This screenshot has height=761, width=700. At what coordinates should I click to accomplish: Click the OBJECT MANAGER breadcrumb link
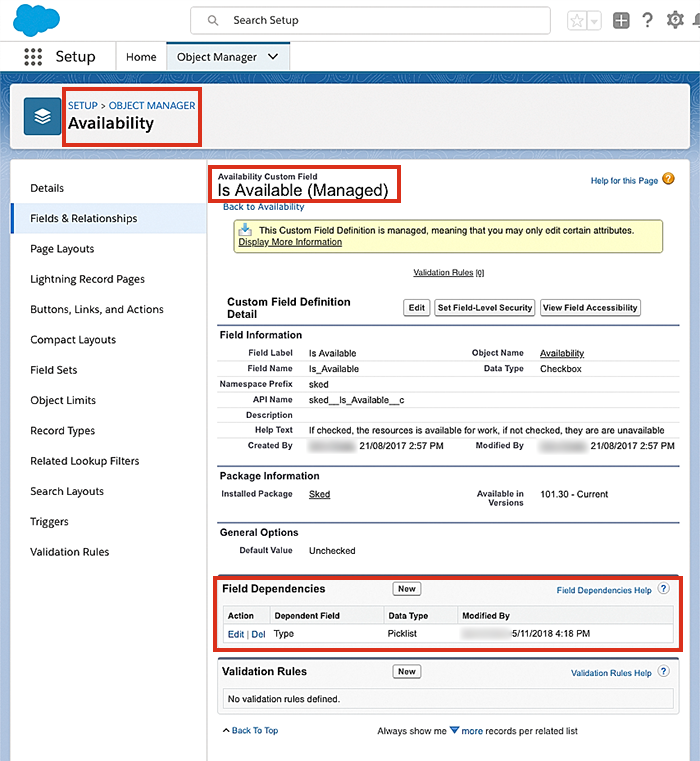(152, 105)
